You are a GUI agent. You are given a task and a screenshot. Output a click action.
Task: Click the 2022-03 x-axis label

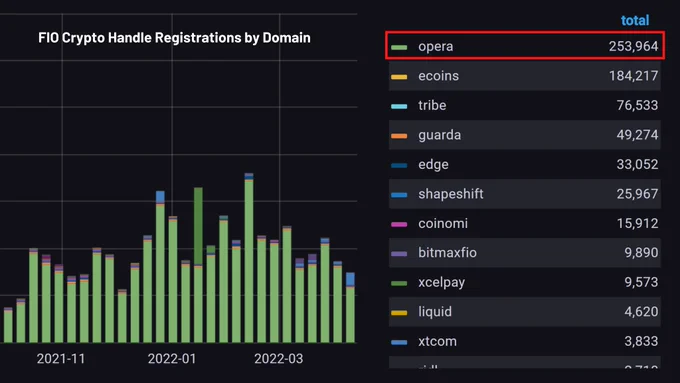[x=278, y=359]
